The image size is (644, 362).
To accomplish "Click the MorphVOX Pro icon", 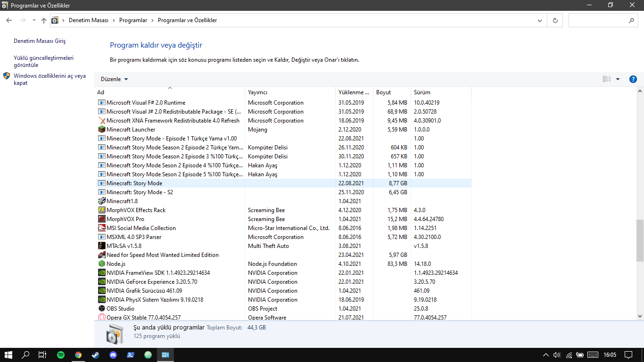I will click(x=102, y=219).
